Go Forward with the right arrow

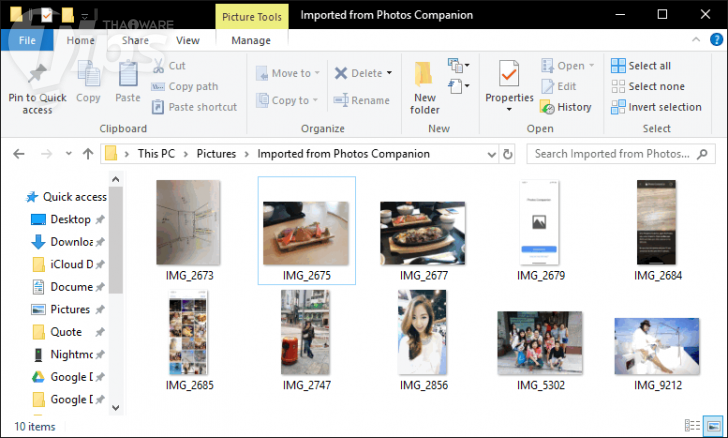(x=46, y=154)
